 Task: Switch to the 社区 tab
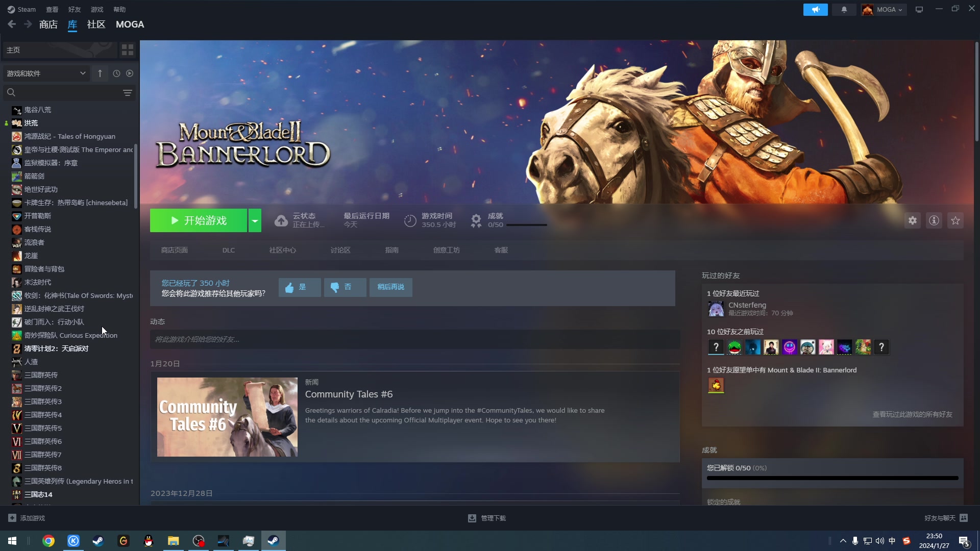tap(96, 24)
